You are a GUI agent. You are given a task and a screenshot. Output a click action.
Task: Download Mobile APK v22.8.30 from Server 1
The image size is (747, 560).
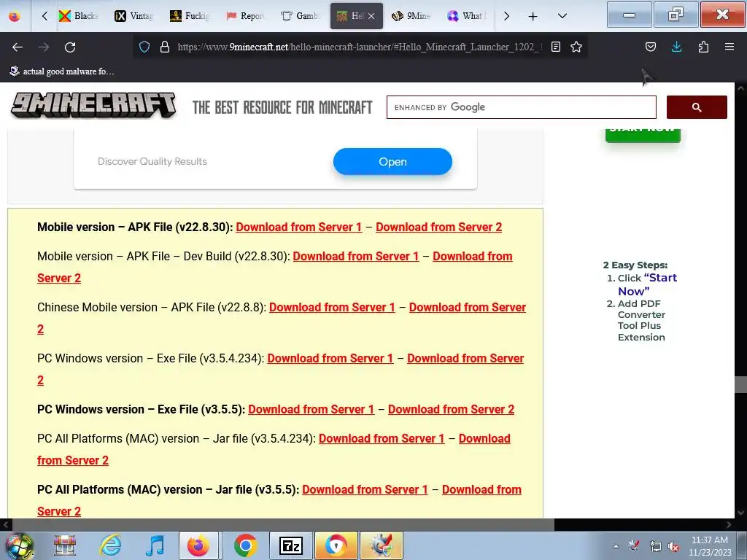point(298,227)
